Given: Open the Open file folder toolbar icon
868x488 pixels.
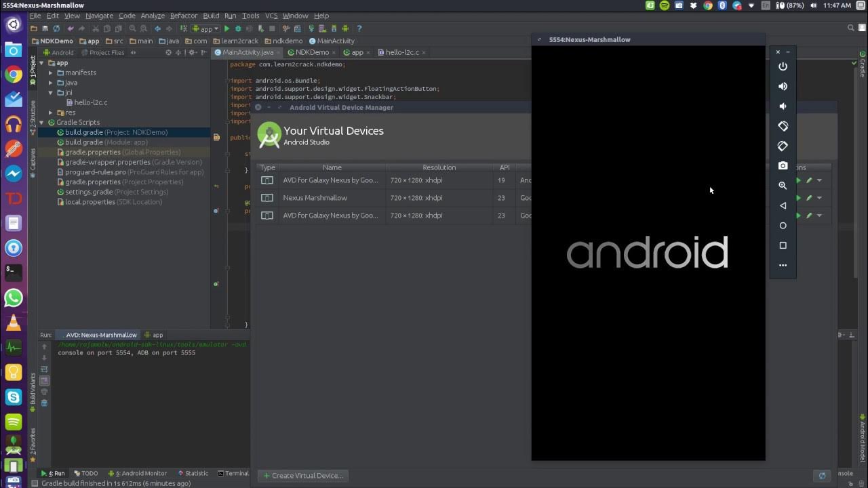Looking at the screenshot, I should click(x=33, y=28).
